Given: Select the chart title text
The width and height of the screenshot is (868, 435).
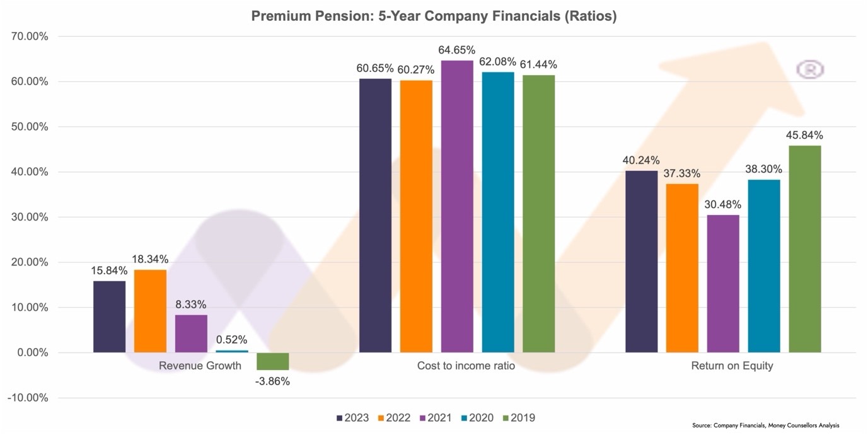Looking at the screenshot, I should [434, 16].
